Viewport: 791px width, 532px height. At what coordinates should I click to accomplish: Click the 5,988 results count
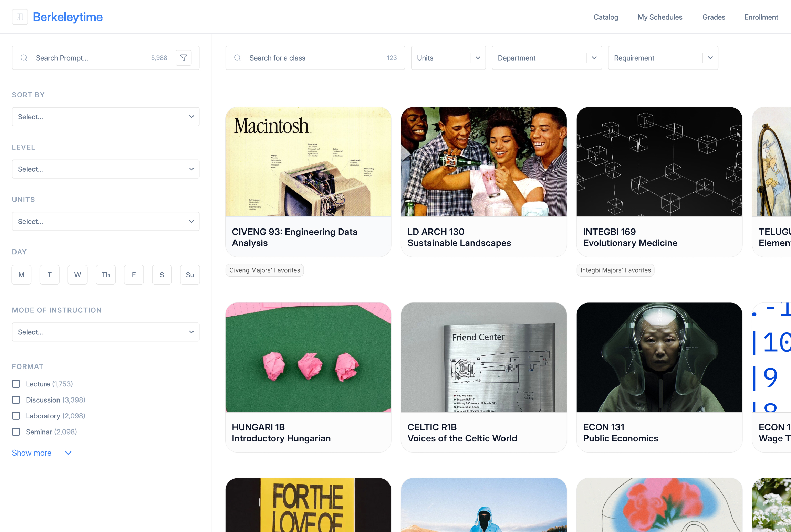tap(159, 58)
